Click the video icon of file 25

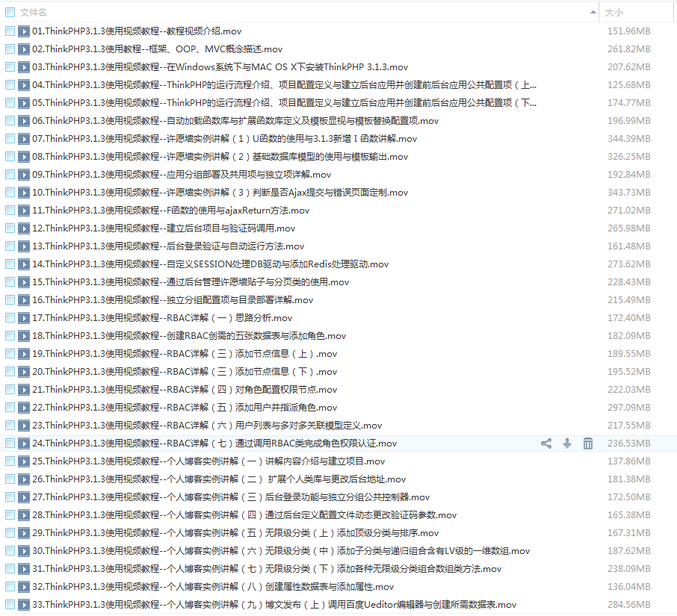[x=24, y=461]
